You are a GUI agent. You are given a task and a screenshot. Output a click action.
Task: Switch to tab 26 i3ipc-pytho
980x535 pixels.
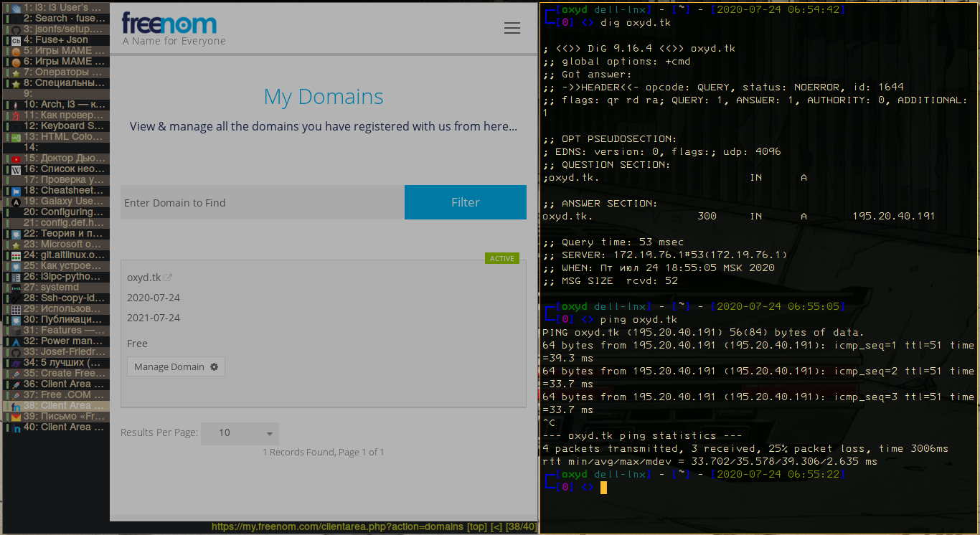pyautogui.click(x=56, y=277)
